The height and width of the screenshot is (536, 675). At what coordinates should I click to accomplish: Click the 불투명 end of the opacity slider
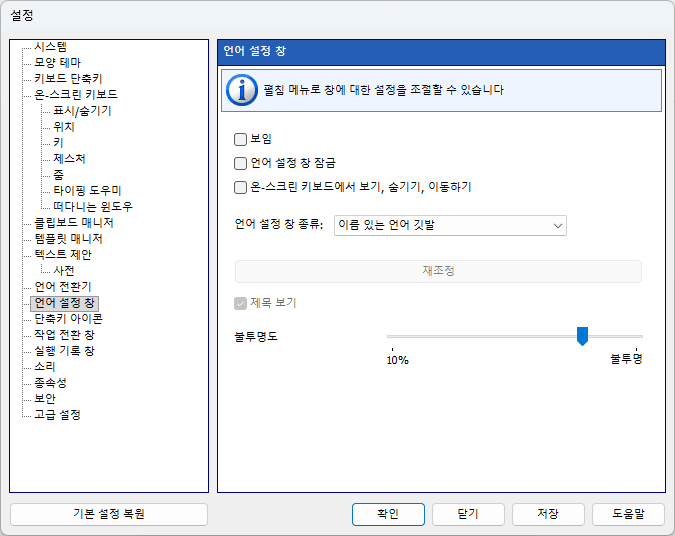click(x=626, y=359)
